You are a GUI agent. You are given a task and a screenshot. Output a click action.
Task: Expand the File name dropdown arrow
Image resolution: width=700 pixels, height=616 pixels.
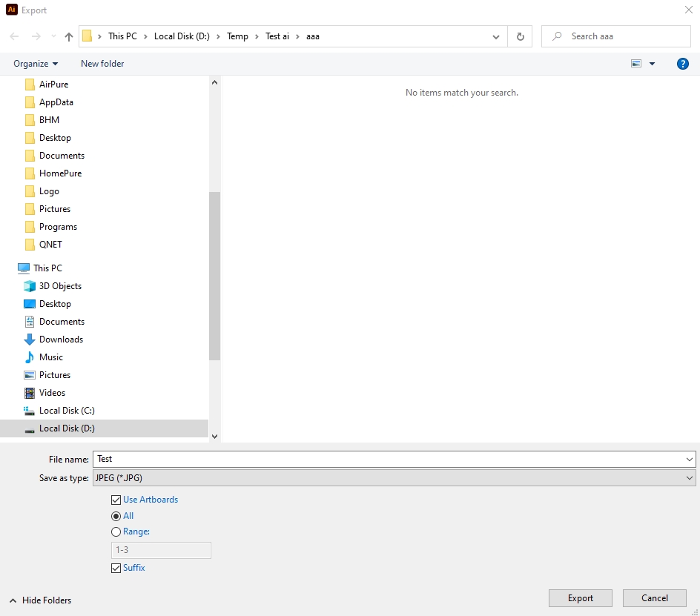tap(688, 459)
